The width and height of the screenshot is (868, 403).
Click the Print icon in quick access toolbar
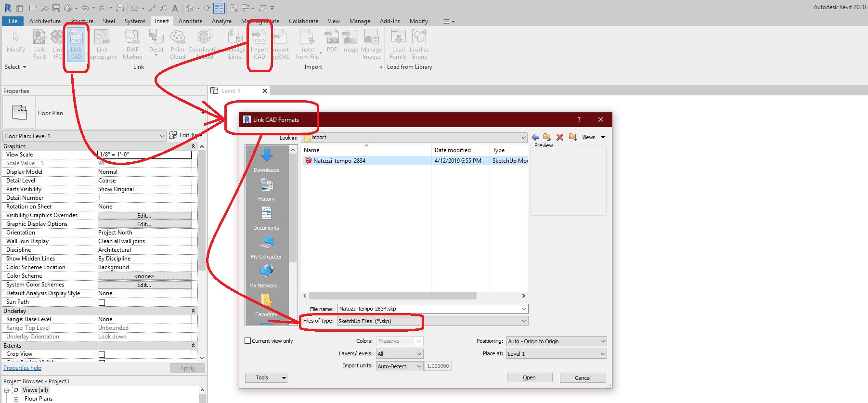(x=120, y=8)
